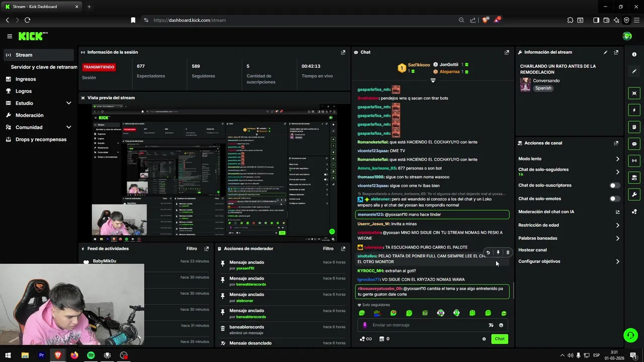Toggle stream preview panel in the right sidebar
Screen dimensions: 644x362
(634, 93)
